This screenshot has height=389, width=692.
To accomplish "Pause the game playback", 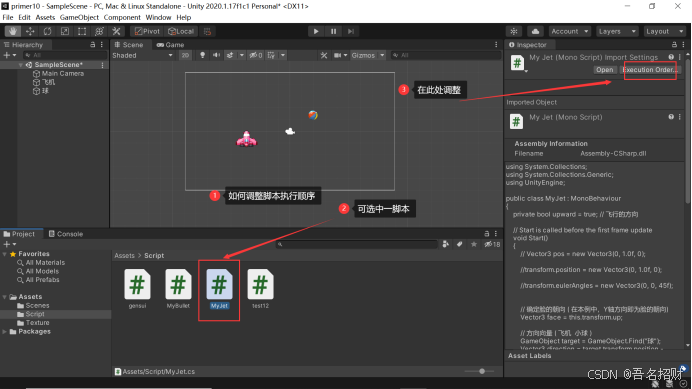I will pos(333,31).
